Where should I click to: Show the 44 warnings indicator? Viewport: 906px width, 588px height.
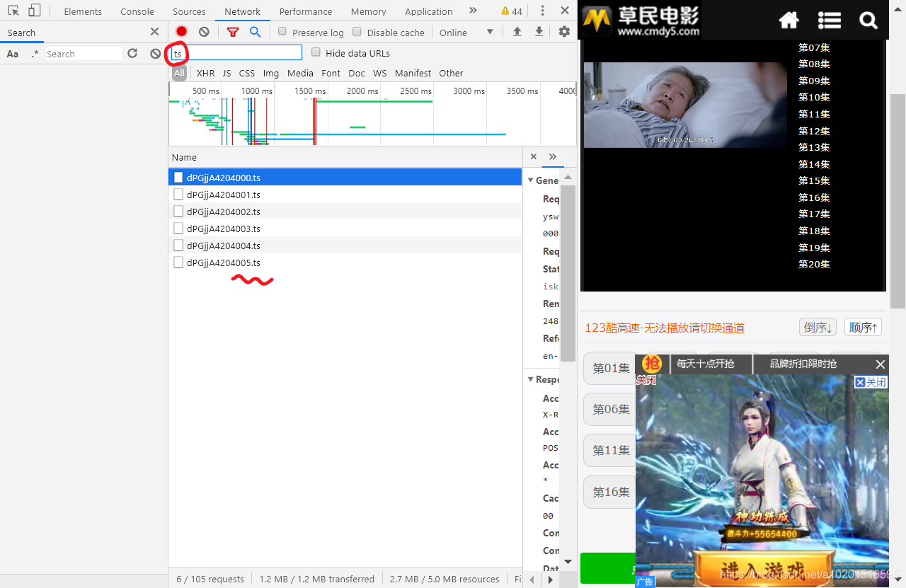[512, 11]
